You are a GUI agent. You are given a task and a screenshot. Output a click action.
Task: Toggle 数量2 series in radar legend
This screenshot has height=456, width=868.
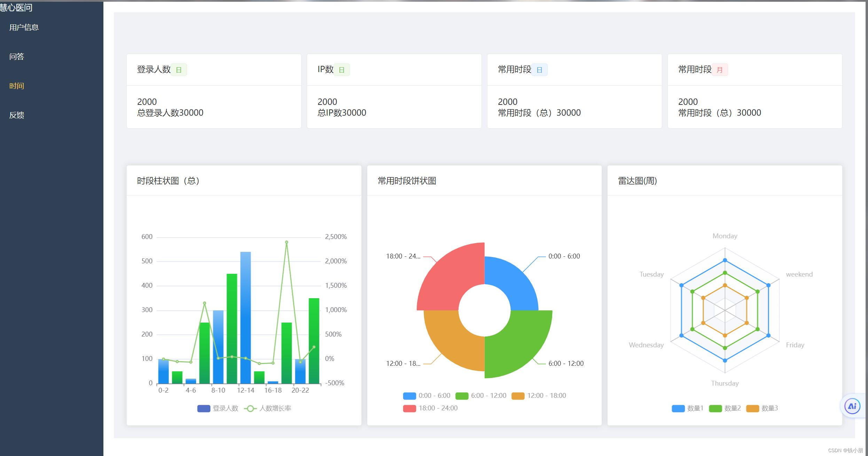725,408
